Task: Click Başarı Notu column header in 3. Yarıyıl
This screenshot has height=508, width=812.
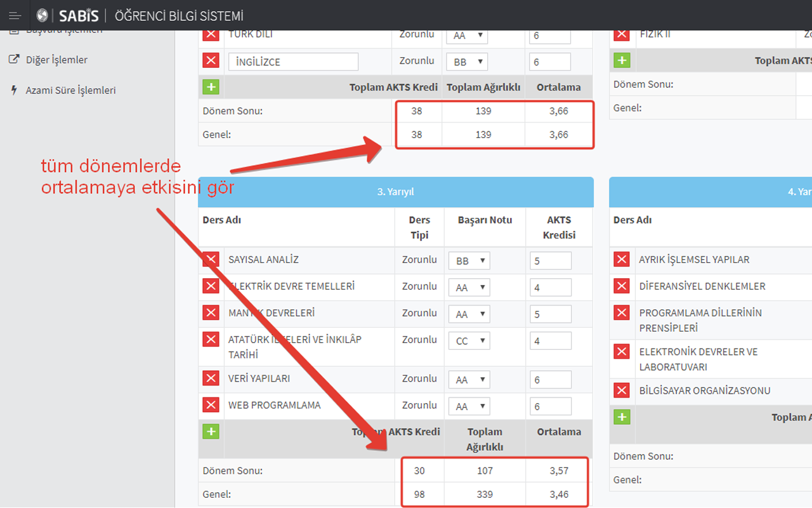Action: [485, 220]
